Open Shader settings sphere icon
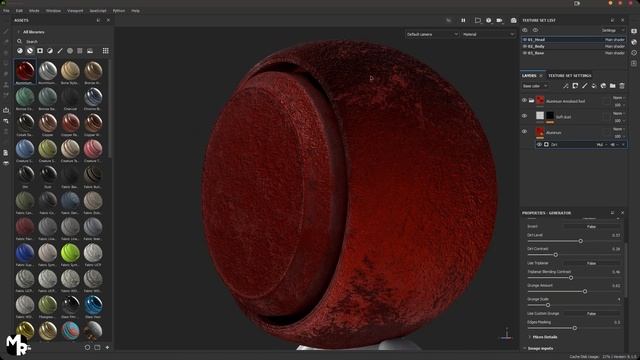The width and height of the screenshot is (640, 360). pyautogui.click(x=634, y=42)
